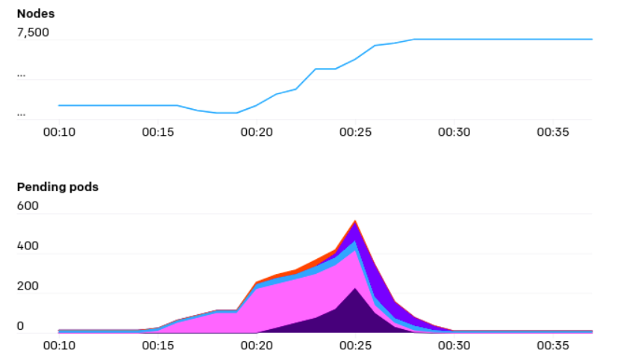
Task: Select the 7,500 y-axis label
Action: tap(33, 33)
